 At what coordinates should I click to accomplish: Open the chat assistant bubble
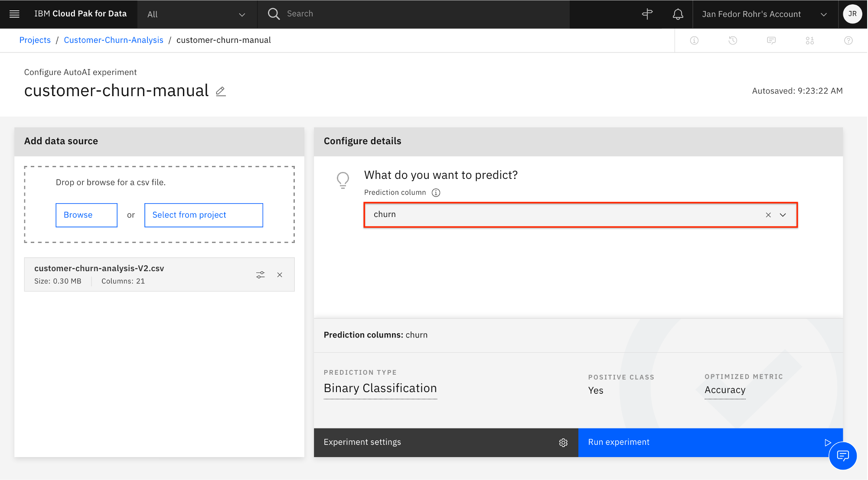pyautogui.click(x=842, y=456)
